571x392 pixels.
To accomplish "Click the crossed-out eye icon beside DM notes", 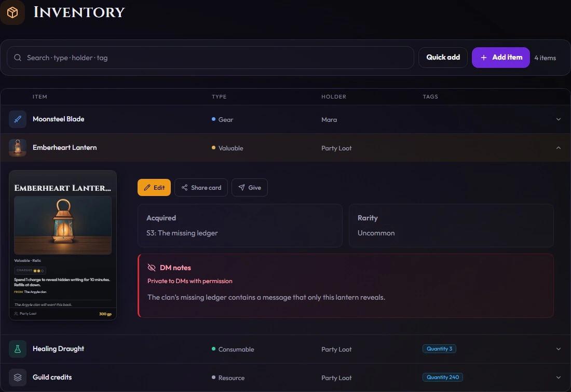I will coord(152,268).
